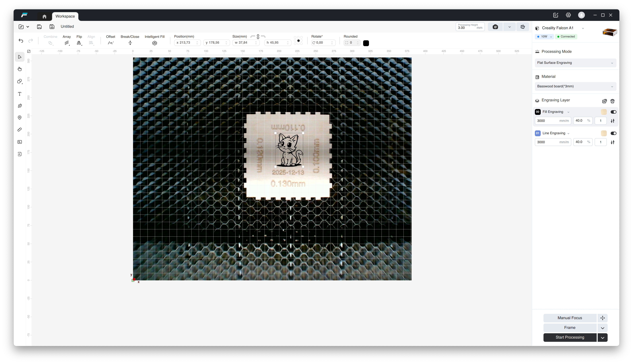This screenshot has width=633, height=364.
Task: Open the Basswood board material dropdown
Action: (x=575, y=86)
